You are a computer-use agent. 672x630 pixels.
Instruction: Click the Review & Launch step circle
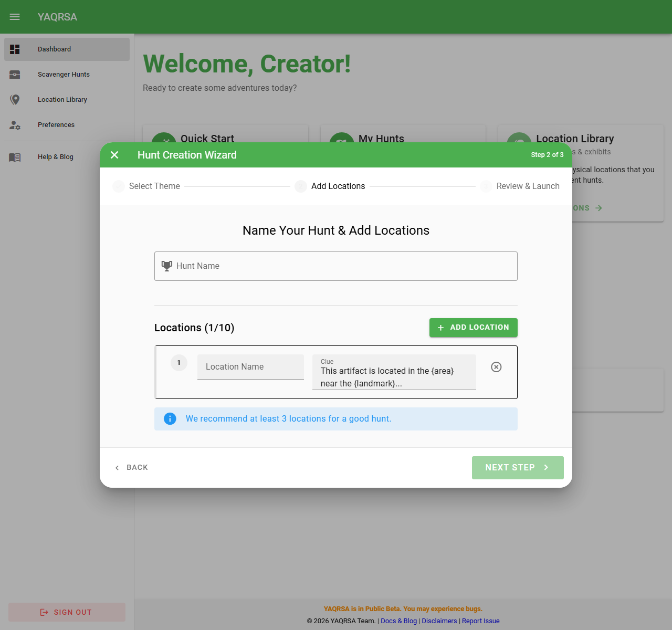pyautogui.click(x=486, y=186)
